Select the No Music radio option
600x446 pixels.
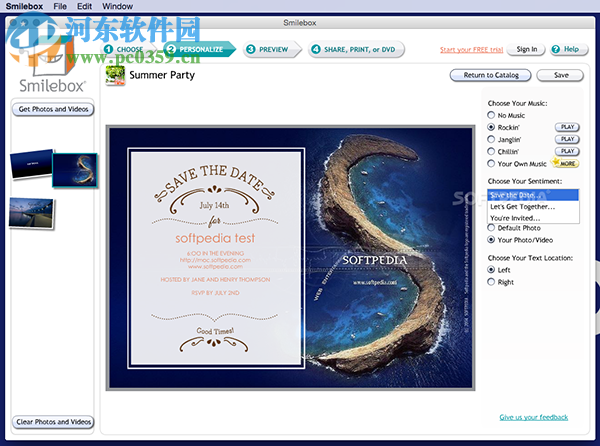491,115
